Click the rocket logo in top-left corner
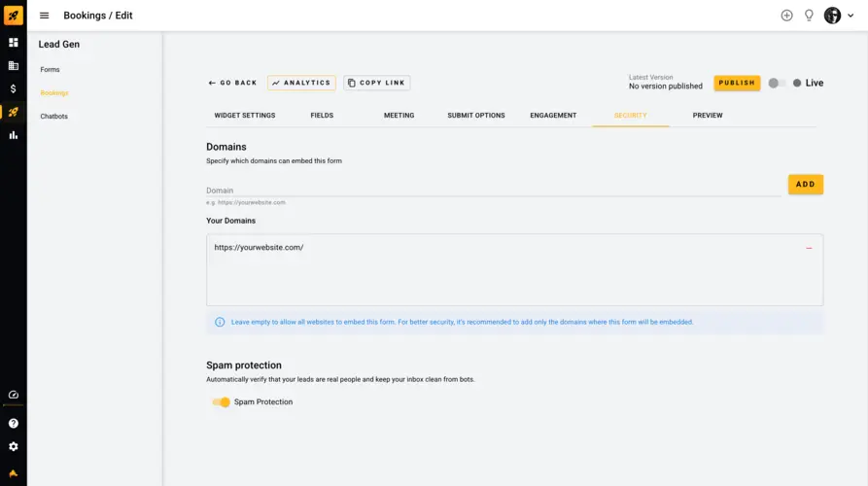 14,15
